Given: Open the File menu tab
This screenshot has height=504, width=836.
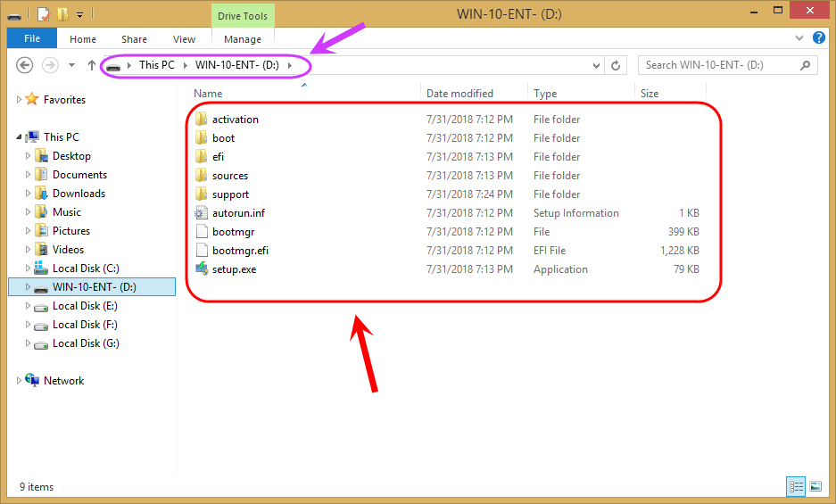Looking at the screenshot, I should coord(32,38).
